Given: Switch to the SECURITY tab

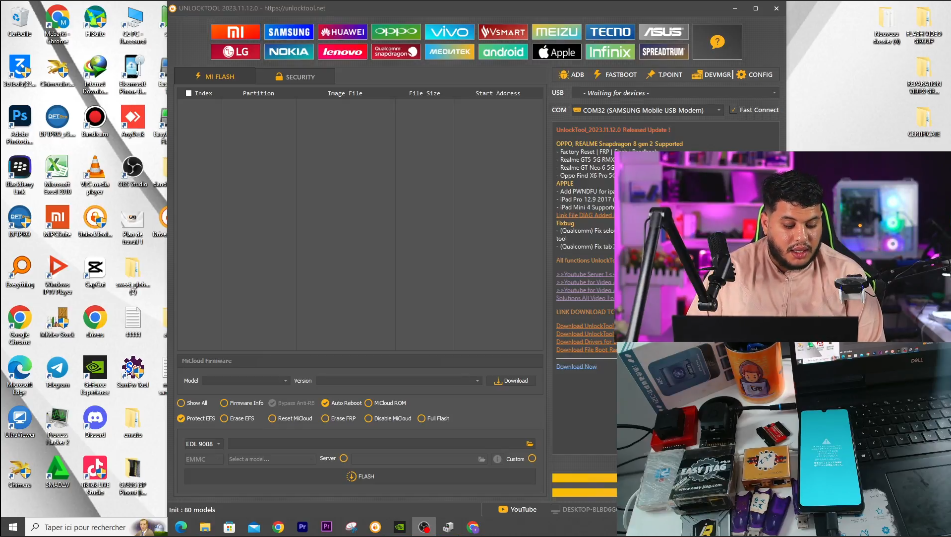Looking at the screenshot, I should coord(295,76).
